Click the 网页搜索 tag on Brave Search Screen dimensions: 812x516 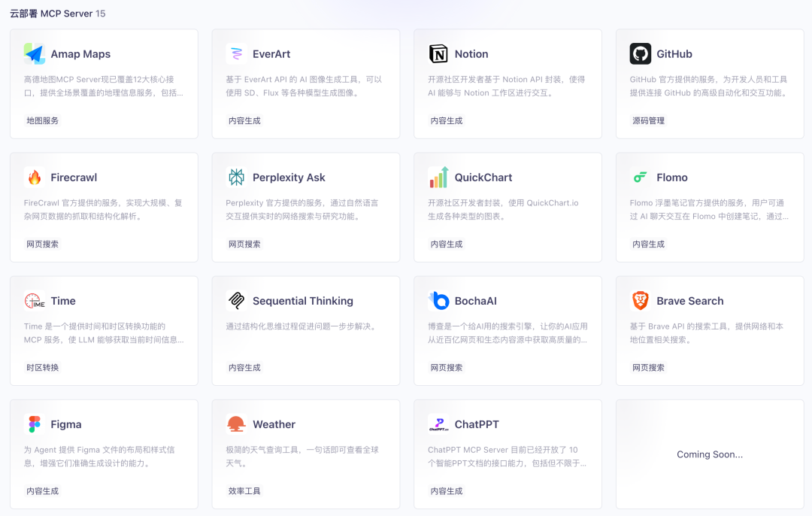(648, 368)
